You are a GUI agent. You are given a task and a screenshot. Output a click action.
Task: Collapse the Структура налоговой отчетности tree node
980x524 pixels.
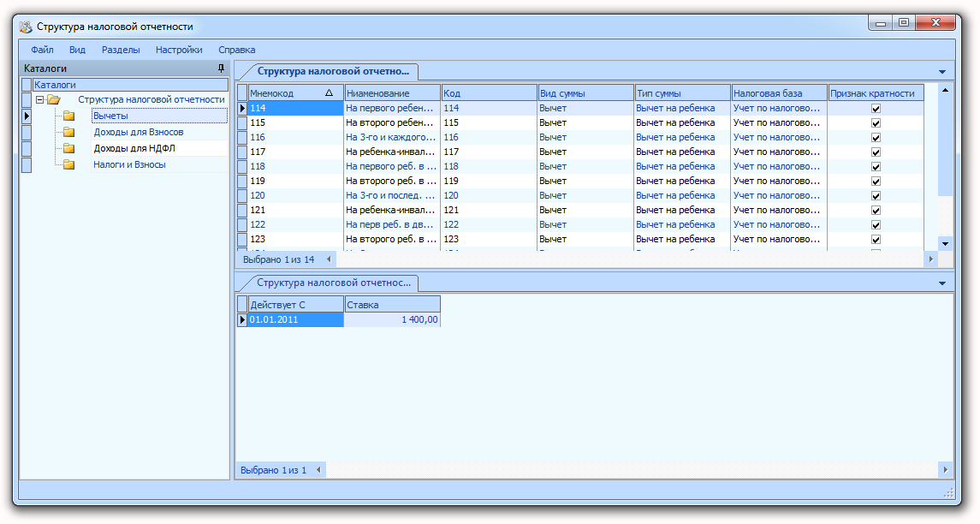click(x=39, y=99)
